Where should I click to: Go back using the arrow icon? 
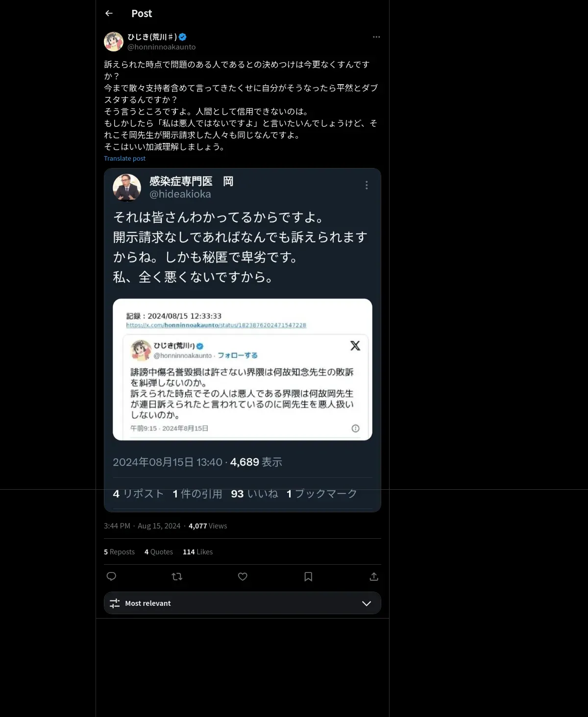(x=109, y=13)
